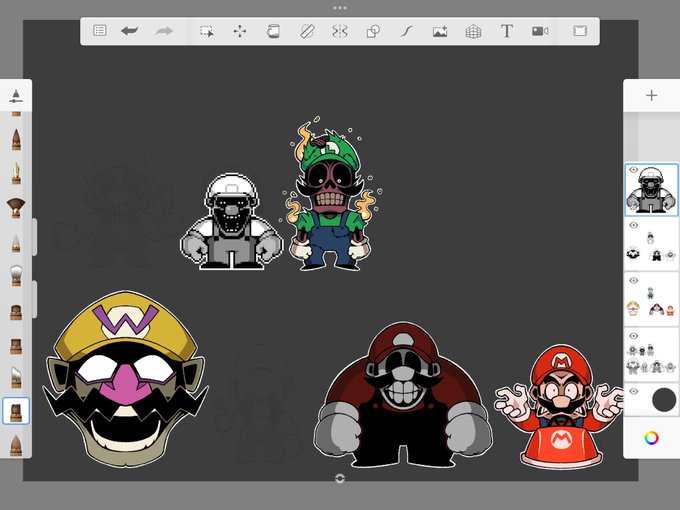Open the Ruler guides tool
Viewport: 680px width, 510px height.
(x=307, y=31)
